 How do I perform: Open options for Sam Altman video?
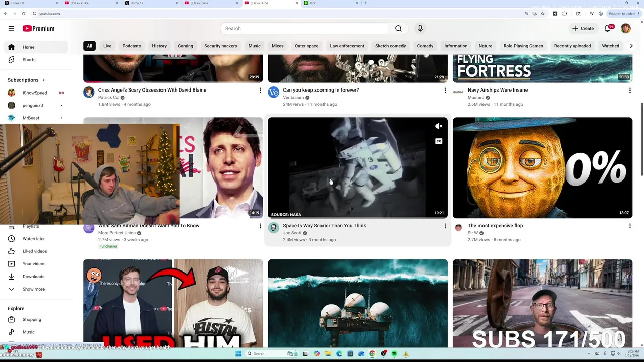pos(260,226)
